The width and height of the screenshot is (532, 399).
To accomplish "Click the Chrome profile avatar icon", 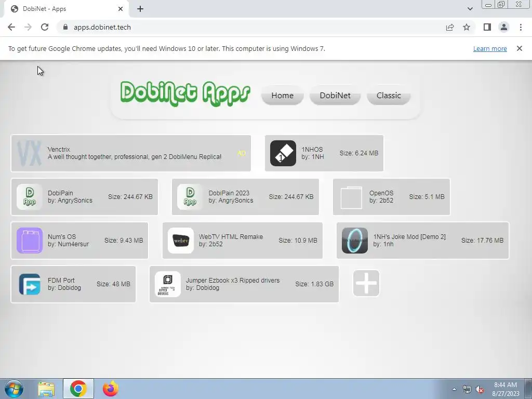I will click(504, 27).
